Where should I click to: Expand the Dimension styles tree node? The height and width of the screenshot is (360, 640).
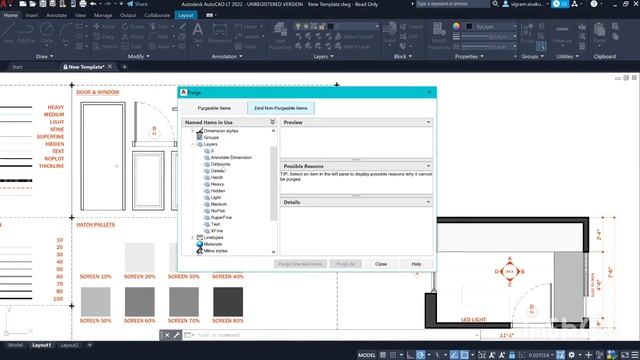[193, 131]
